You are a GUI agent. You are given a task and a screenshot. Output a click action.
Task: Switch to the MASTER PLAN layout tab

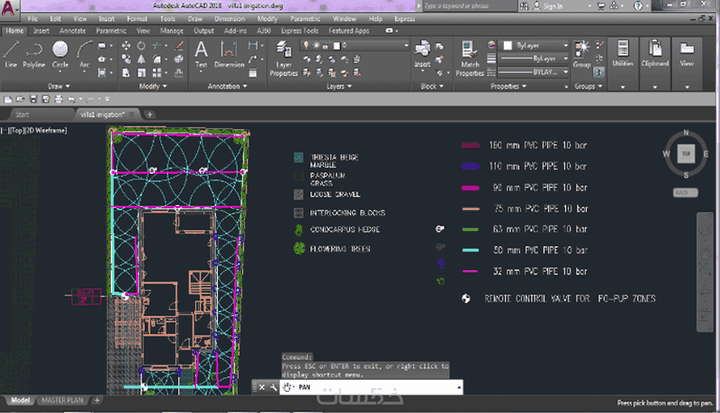[62, 400]
